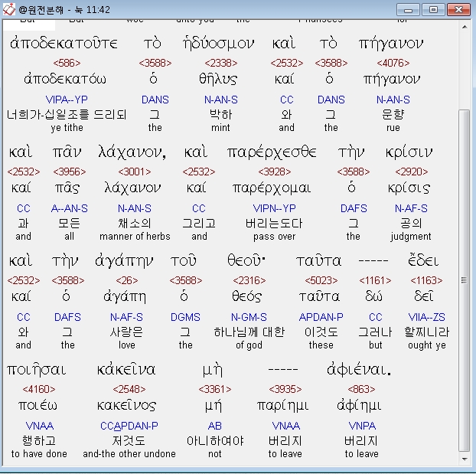Click morphology code N-GM-S

coord(249,317)
